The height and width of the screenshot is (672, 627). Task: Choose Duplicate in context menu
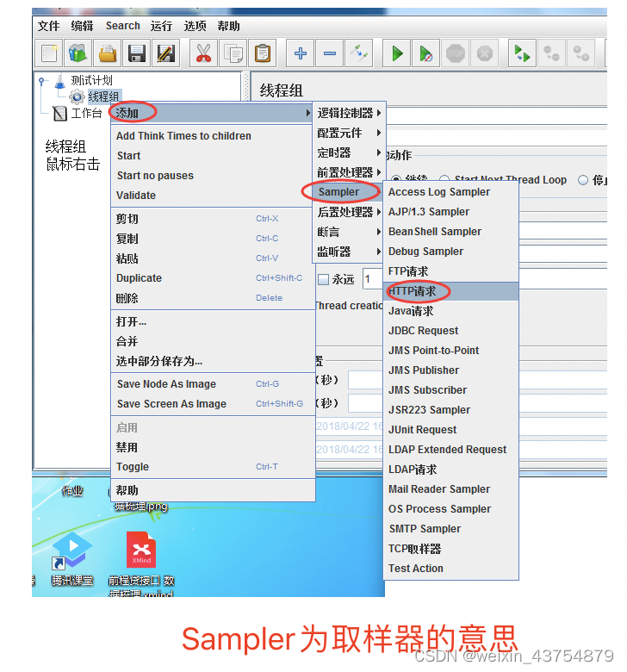pyautogui.click(x=211, y=278)
